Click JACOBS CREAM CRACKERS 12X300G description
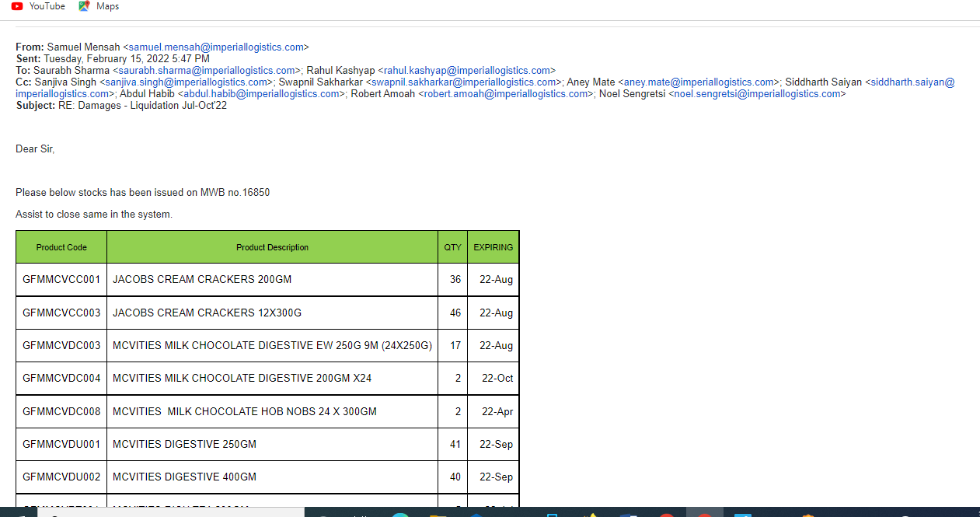Image resolution: width=980 pixels, height=517 pixels. pos(207,313)
